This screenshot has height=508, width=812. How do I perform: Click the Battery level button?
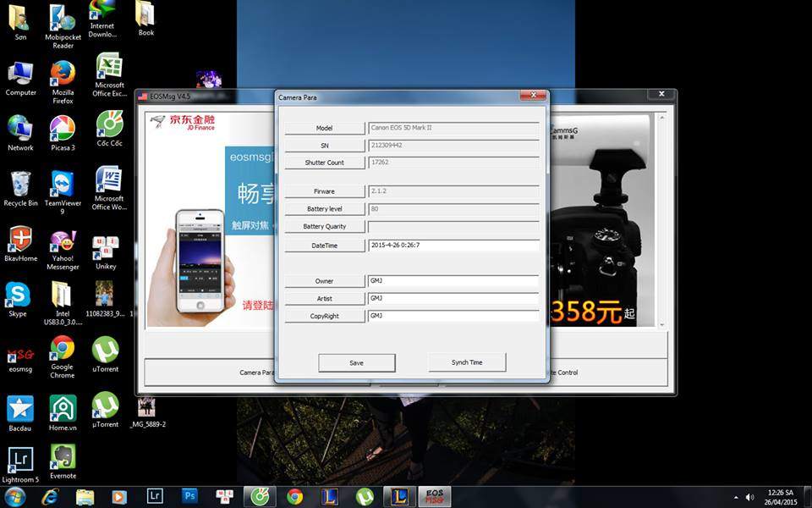point(325,209)
